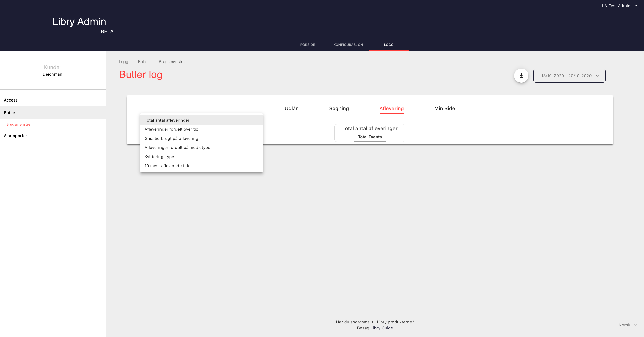The height and width of the screenshot is (337, 644).
Task: Open the date range 13/10-2020 dropdown
Action: click(x=569, y=76)
